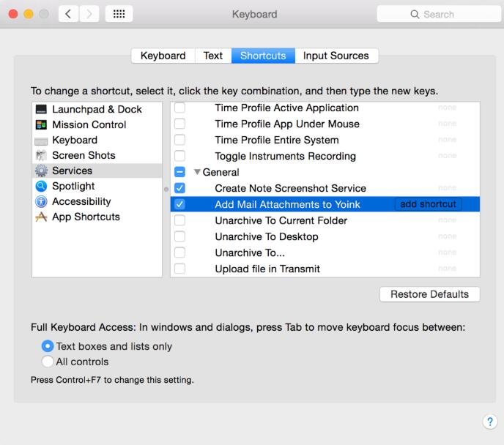
Task: Click add shortcut for Yoink service
Action: coord(428,204)
